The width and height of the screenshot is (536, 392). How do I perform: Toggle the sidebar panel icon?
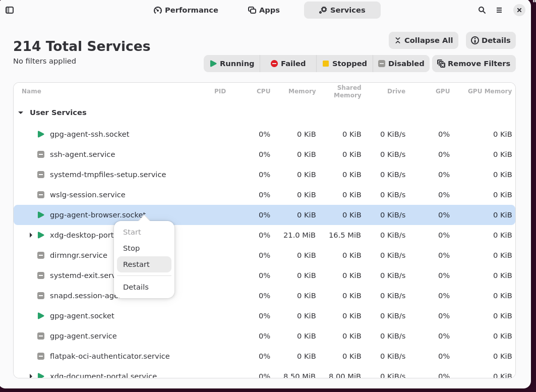(10, 10)
